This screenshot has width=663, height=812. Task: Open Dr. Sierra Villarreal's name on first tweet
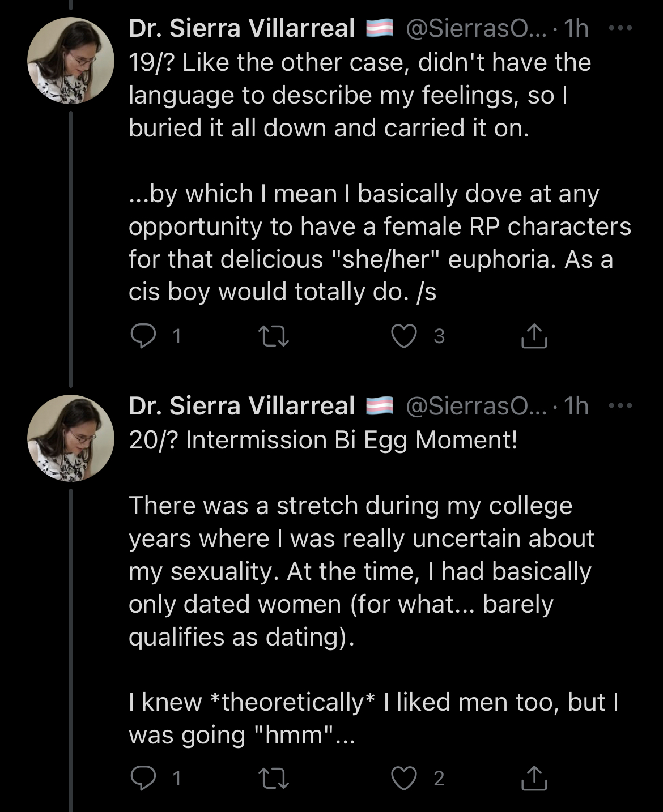pos(242,28)
